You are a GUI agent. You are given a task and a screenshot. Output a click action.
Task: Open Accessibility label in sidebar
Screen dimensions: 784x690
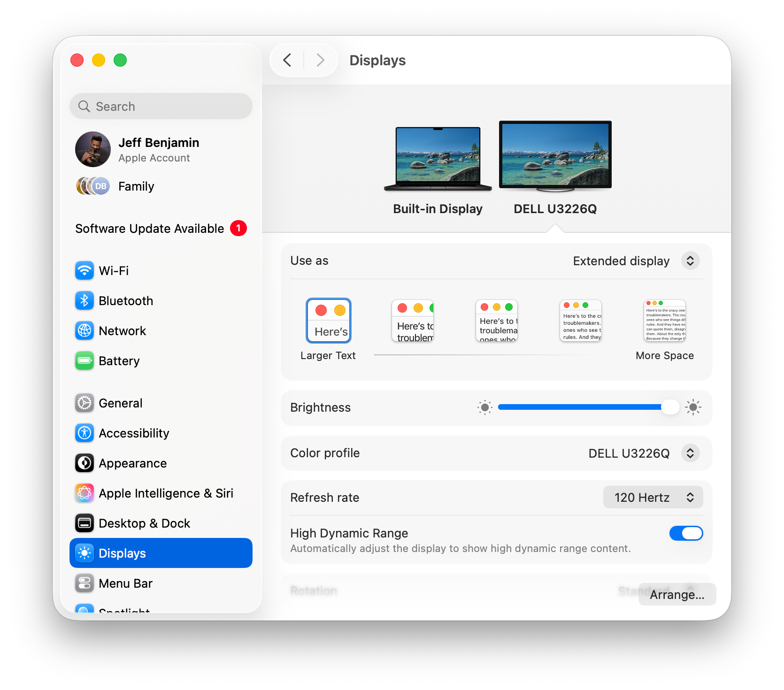coord(134,433)
